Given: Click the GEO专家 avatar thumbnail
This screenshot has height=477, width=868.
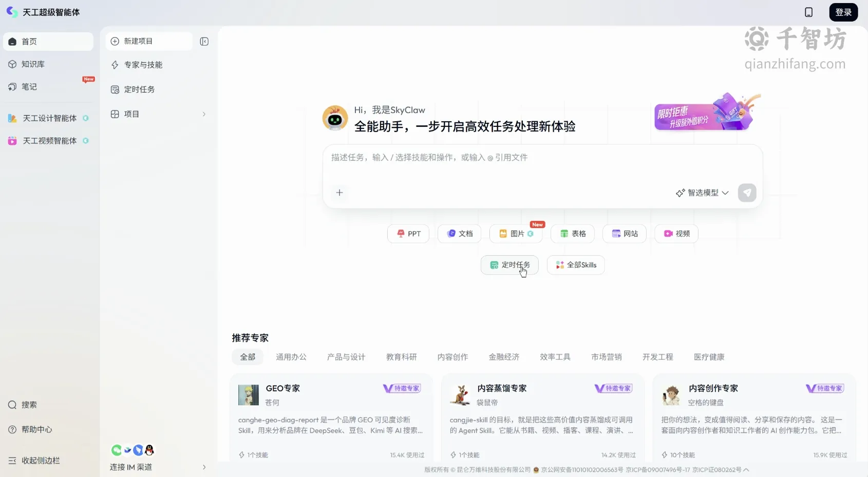Looking at the screenshot, I should coord(249,395).
